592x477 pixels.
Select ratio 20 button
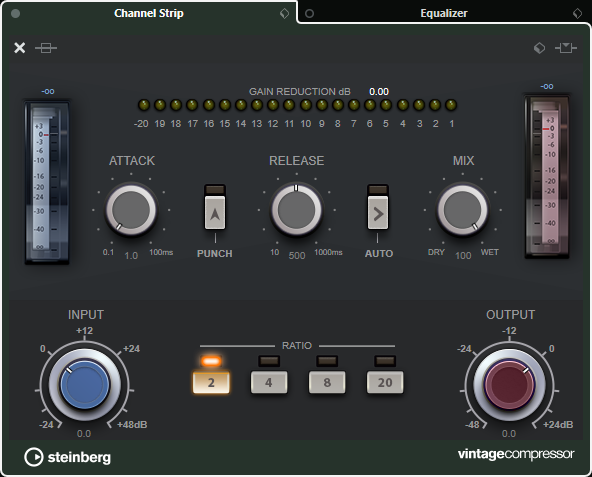pyautogui.click(x=385, y=383)
